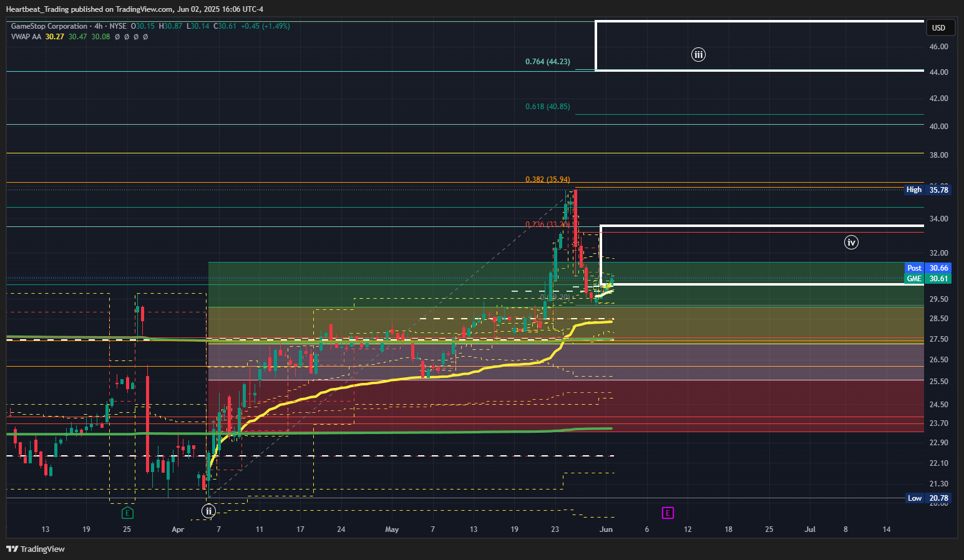Click 27.50 on the price scale

938,339
